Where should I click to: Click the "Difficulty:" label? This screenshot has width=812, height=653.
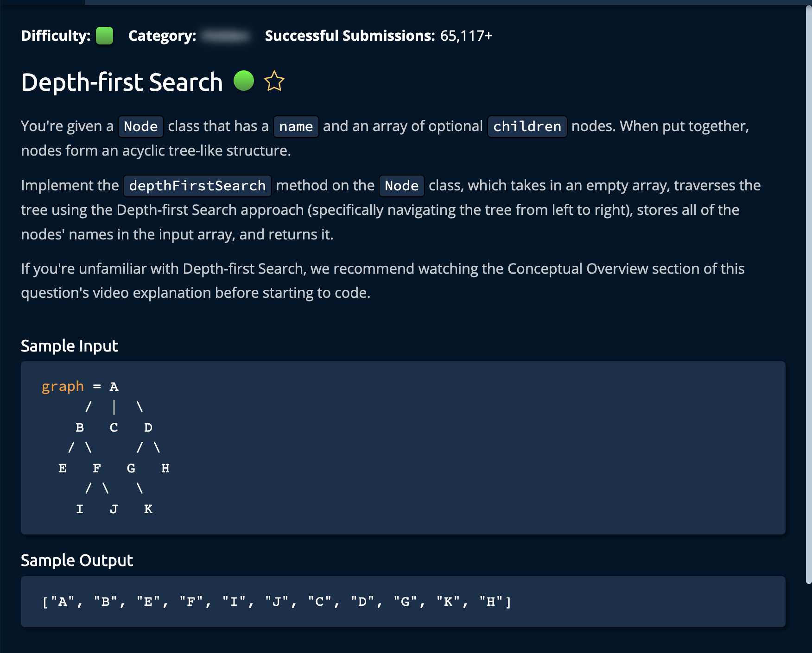(56, 36)
